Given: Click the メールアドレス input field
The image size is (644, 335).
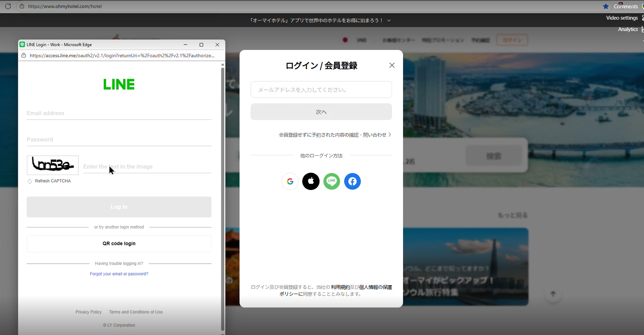Looking at the screenshot, I should (321, 90).
